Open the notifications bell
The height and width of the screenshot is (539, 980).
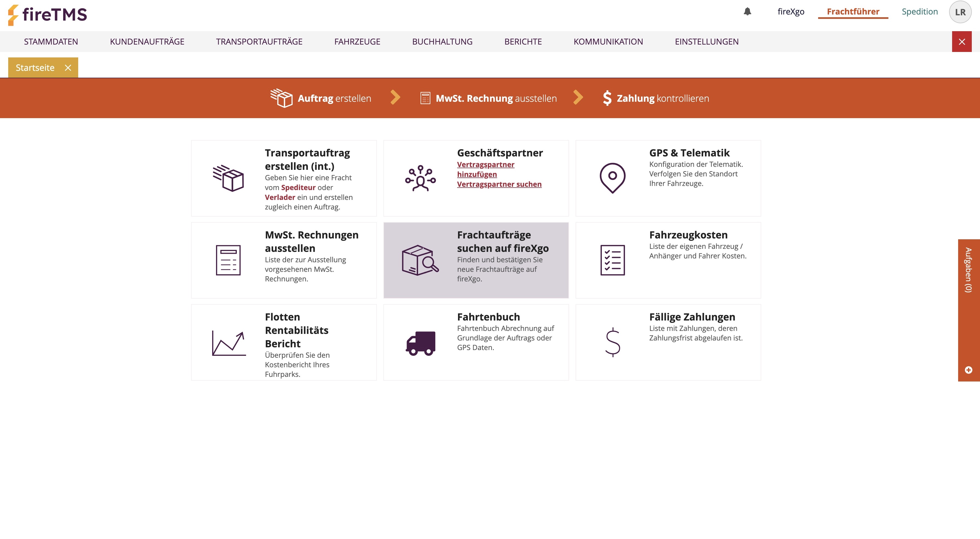pos(747,11)
